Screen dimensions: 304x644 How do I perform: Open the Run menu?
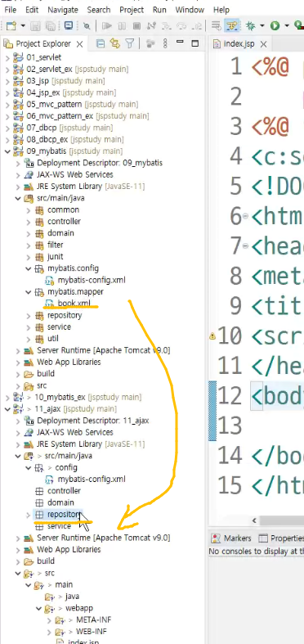coord(159,10)
